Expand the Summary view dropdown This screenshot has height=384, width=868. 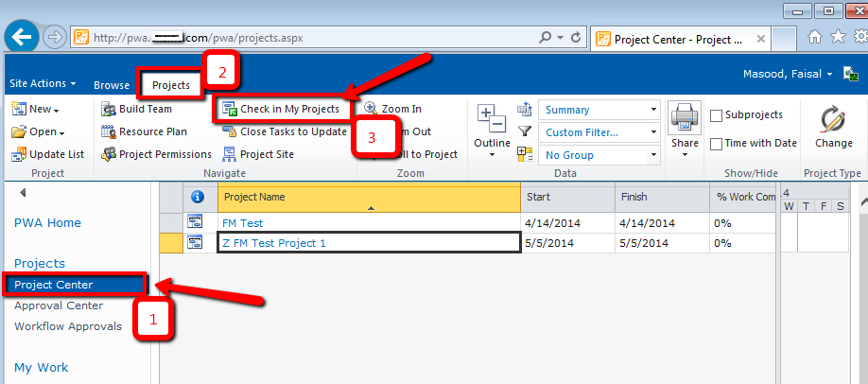pyautogui.click(x=653, y=110)
